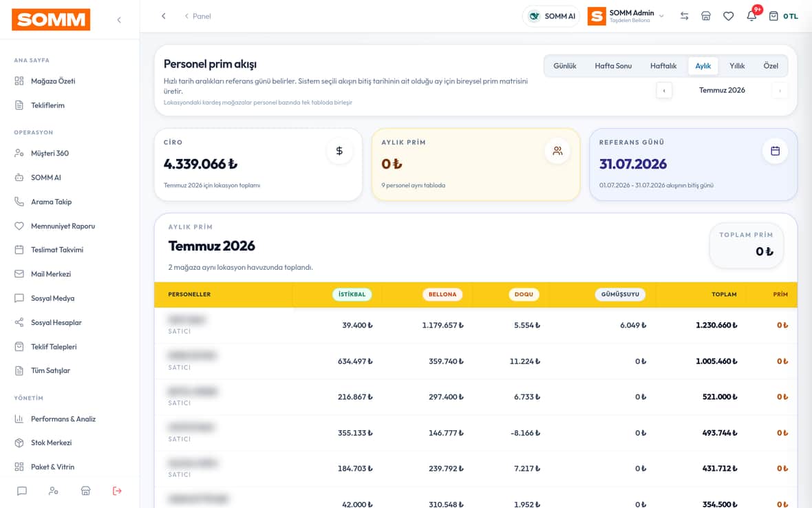Click the Tüm Satışlar document icon
The width and height of the screenshot is (812, 508).
coord(19,371)
